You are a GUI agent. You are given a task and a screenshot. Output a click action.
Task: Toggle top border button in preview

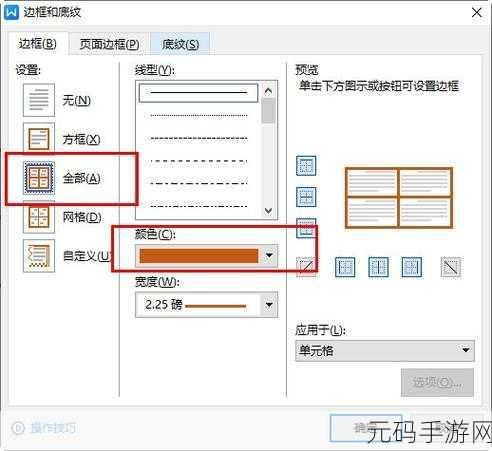(306, 166)
